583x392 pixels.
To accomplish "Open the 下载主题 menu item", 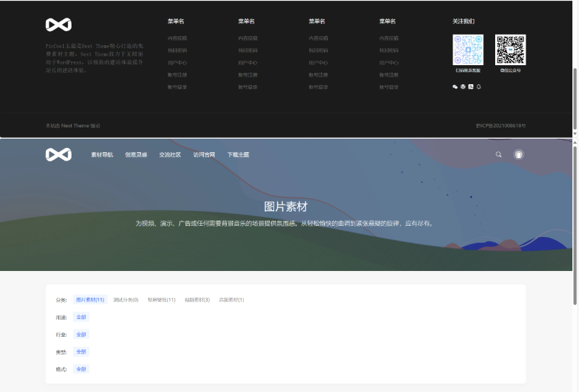I will [238, 154].
